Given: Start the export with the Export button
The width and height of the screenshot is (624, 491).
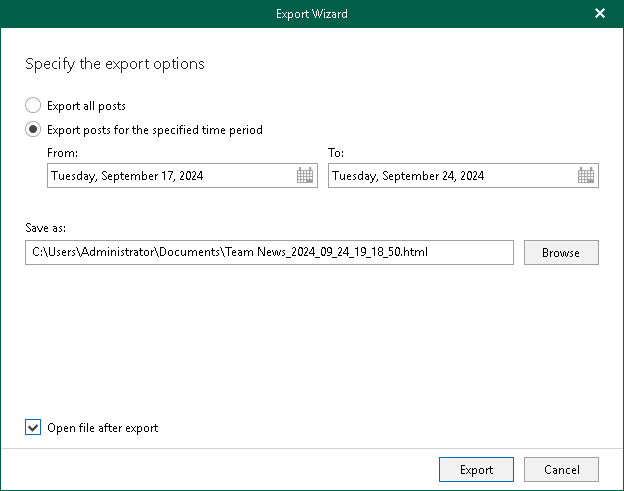Looking at the screenshot, I should pos(476,469).
